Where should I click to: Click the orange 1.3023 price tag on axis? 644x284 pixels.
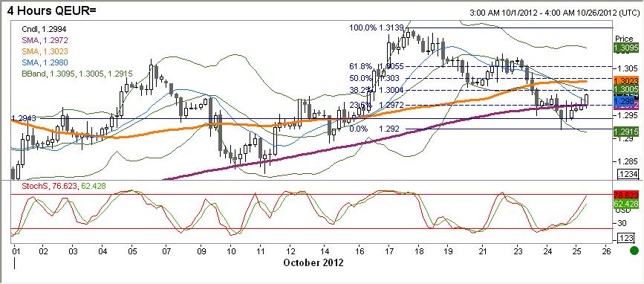(x=626, y=81)
